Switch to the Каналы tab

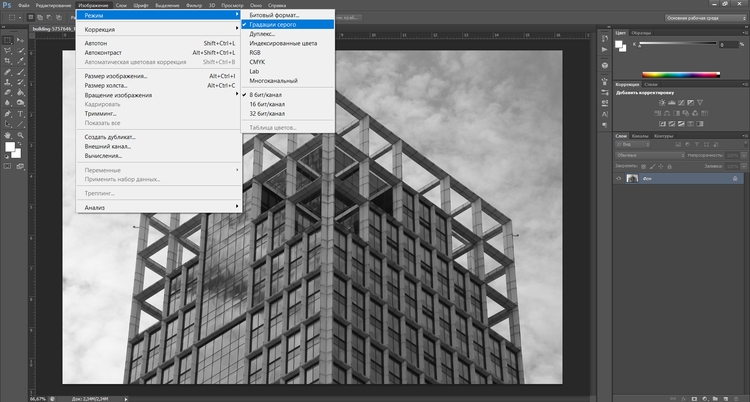[640, 135]
